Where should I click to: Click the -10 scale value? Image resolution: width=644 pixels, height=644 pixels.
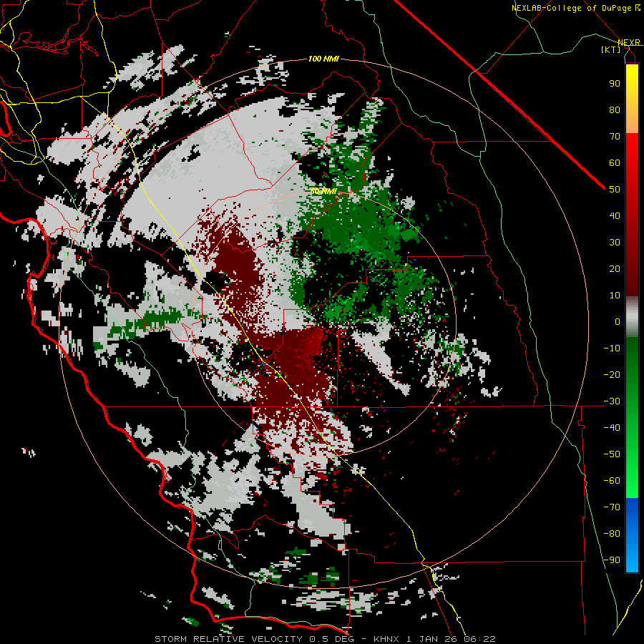click(612, 348)
